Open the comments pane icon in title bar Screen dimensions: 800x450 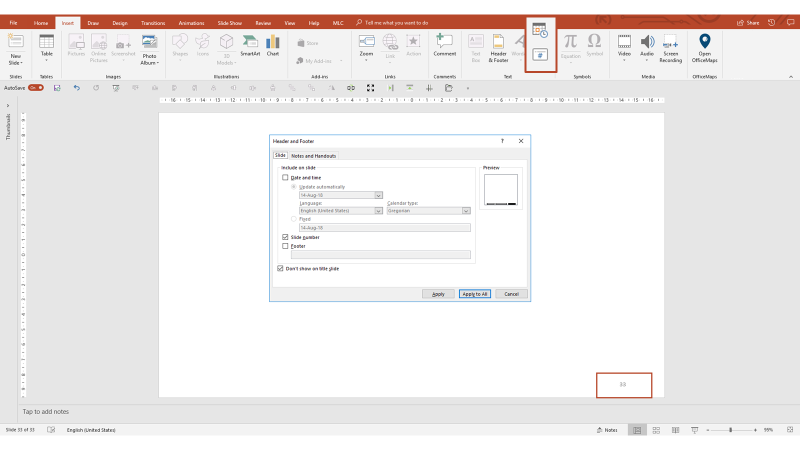point(790,22)
